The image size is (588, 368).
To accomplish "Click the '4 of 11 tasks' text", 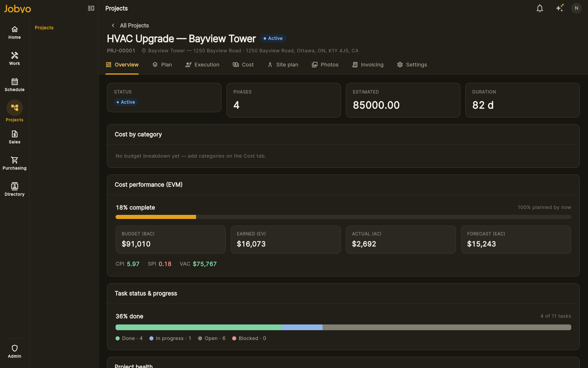I will 556,316.
